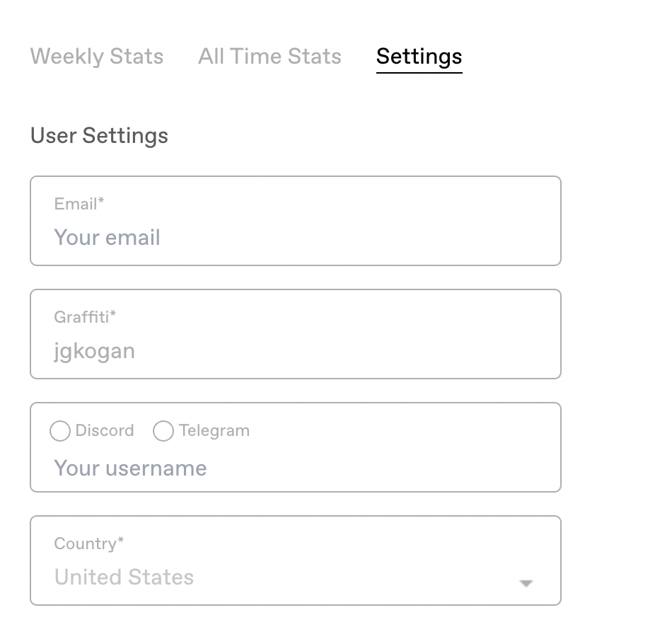The width and height of the screenshot is (672, 644).
Task: Click the Email field label
Action: 79,204
